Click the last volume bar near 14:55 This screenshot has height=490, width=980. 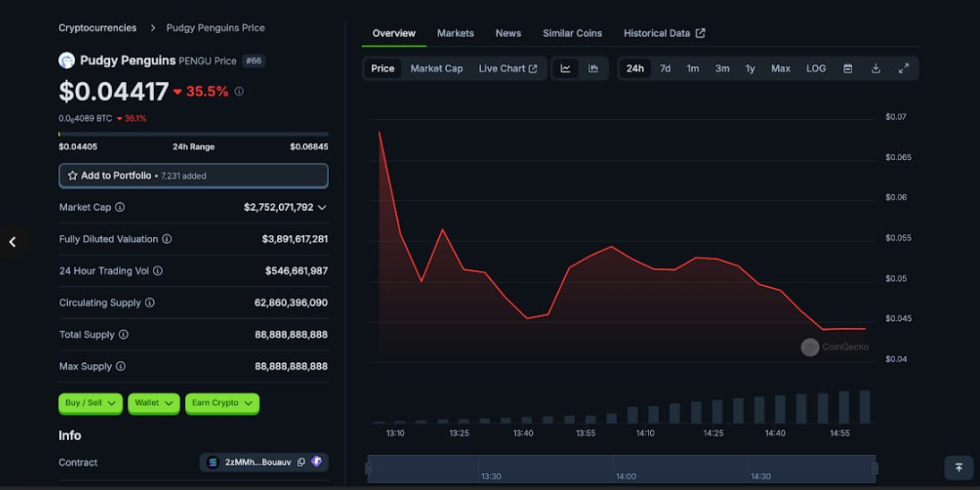pyautogui.click(x=865, y=407)
